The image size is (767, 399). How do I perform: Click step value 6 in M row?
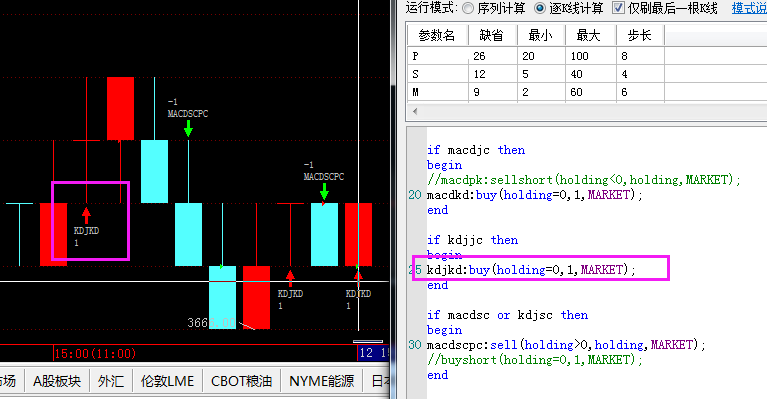(625, 92)
